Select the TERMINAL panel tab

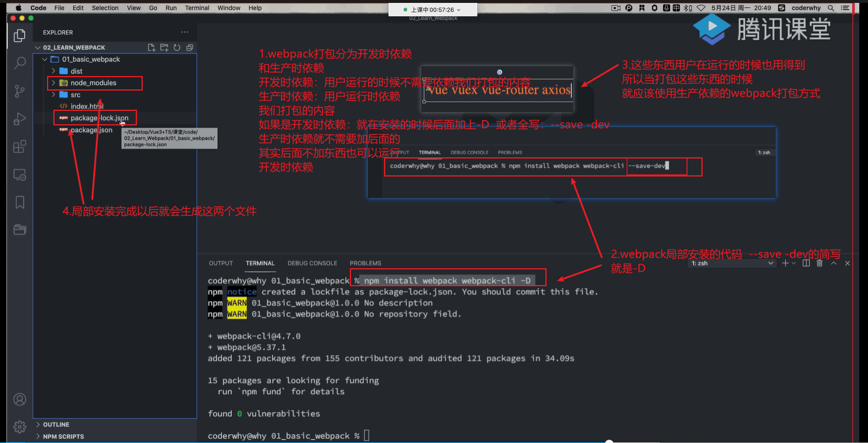[x=260, y=263]
